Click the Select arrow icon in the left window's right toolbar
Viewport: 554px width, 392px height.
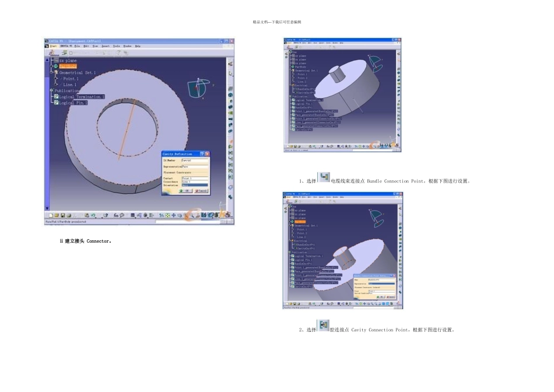[x=230, y=73]
